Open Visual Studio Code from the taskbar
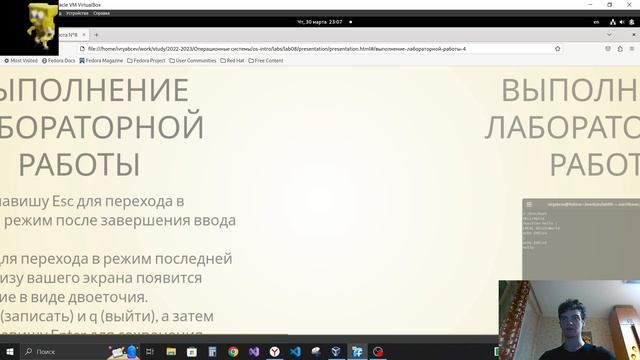This screenshot has width=640, height=360. [296, 351]
